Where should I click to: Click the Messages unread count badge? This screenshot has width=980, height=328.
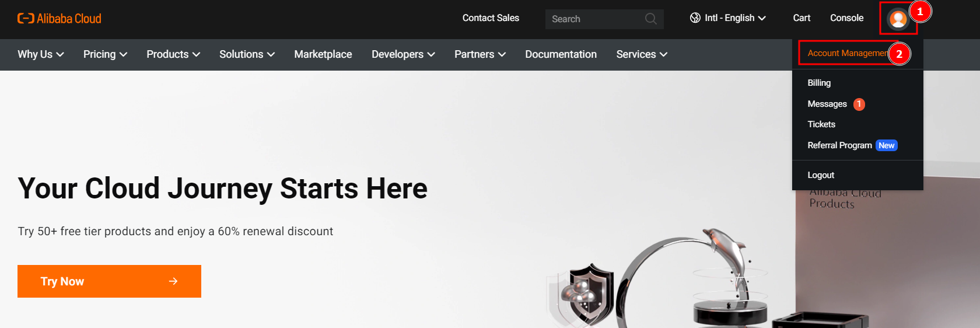click(x=859, y=104)
